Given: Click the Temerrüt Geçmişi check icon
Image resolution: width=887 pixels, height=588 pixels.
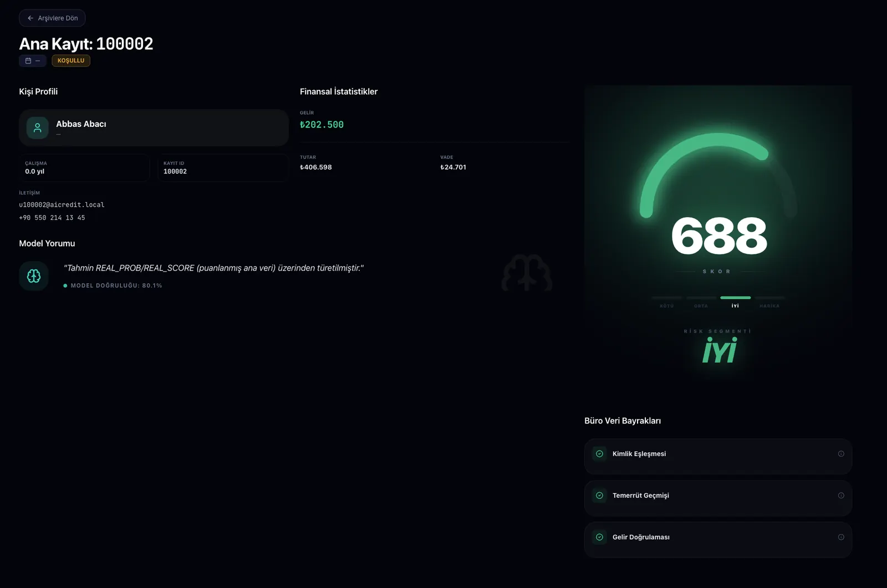Looking at the screenshot, I should pyautogui.click(x=599, y=495).
